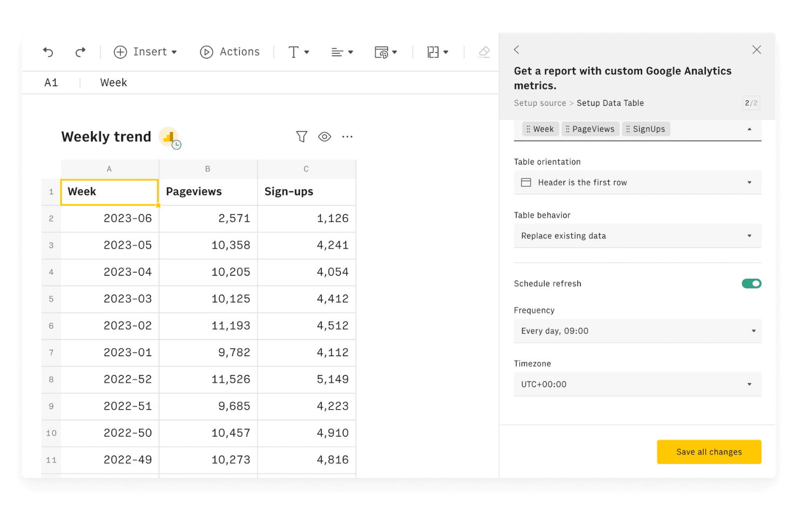The width and height of the screenshot is (798, 532).
Task: Click the SignUps column chip
Action: click(646, 129)
